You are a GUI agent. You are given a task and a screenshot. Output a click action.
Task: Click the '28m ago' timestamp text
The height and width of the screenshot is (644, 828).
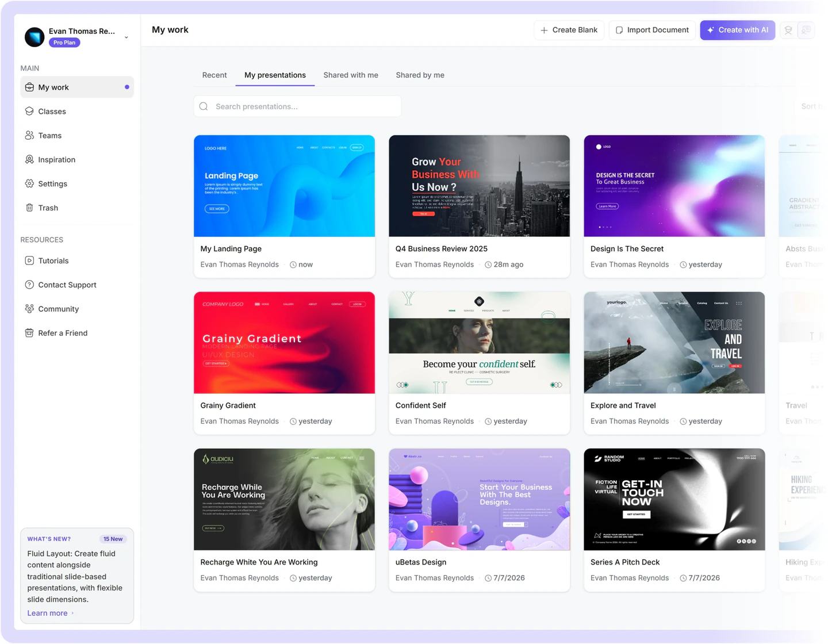click(x=508, y=265)
